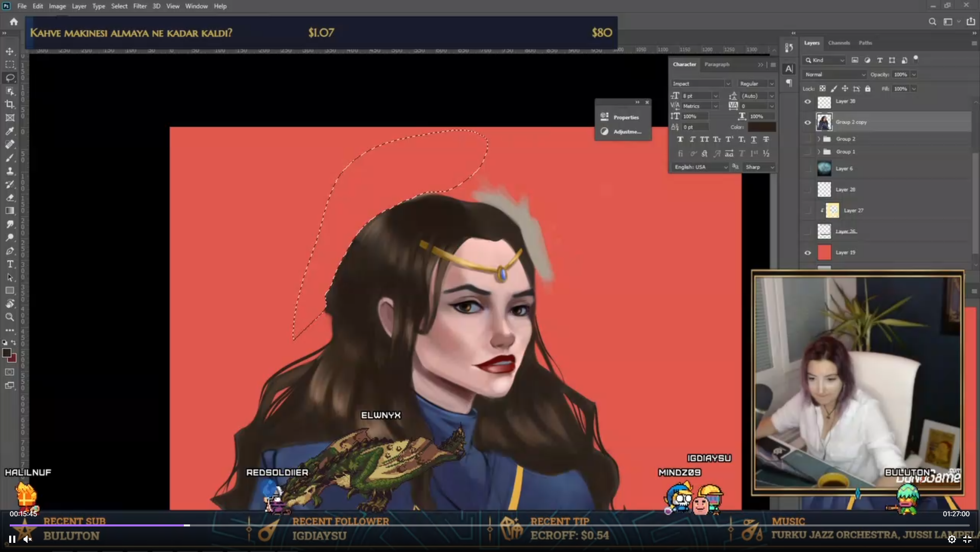The image size is (980, 552).
Task: Open the Opacity value dropdown arrow
Action: [x=914, y=75]
